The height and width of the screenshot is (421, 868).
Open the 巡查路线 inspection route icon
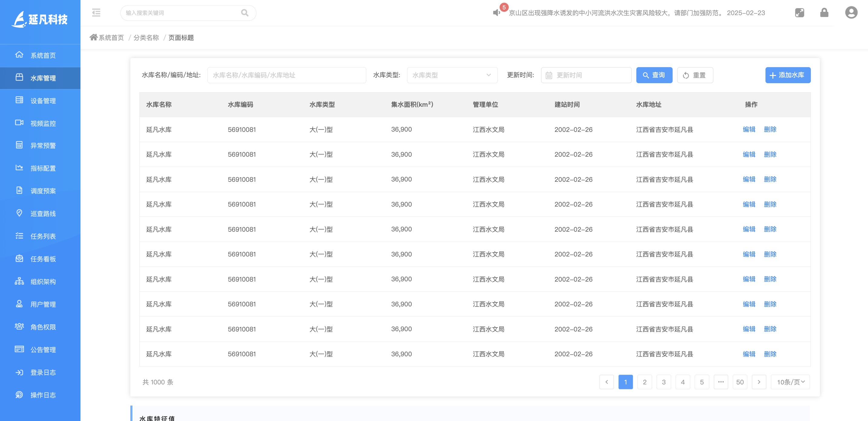pos(19,213)
